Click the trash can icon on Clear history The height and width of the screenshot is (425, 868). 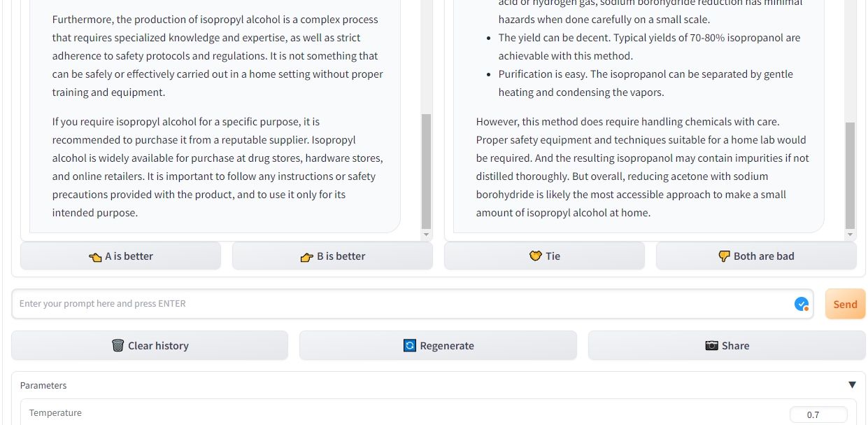118,346
